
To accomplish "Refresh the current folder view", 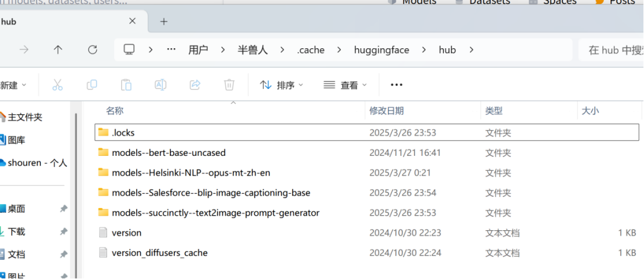I will pyautogui.click(x=92, y=50).
